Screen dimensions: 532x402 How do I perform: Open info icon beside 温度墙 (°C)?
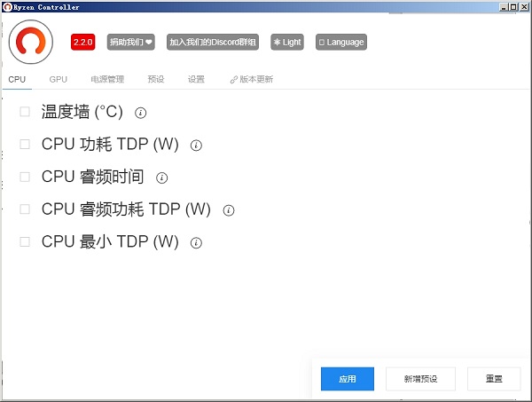coord(140,113)
